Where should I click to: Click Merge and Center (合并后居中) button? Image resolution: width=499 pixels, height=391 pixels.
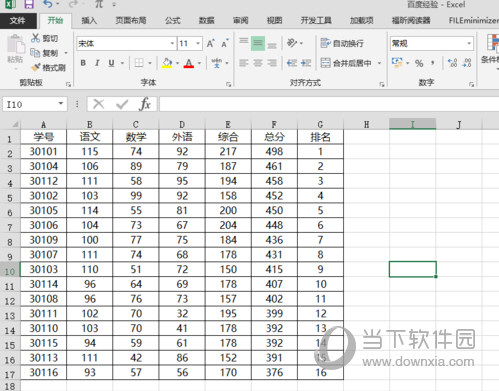[x=346, y=63]
